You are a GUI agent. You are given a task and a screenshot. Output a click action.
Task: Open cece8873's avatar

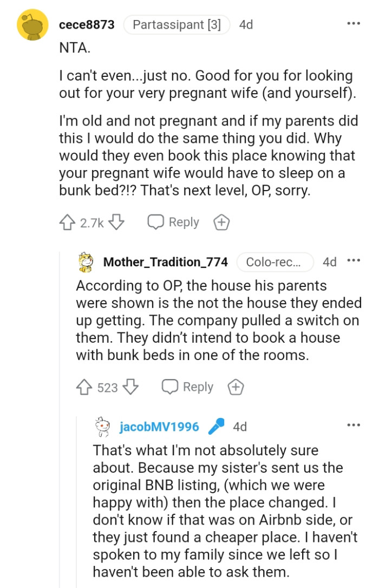pyautogui.click(x=31, y=24)
